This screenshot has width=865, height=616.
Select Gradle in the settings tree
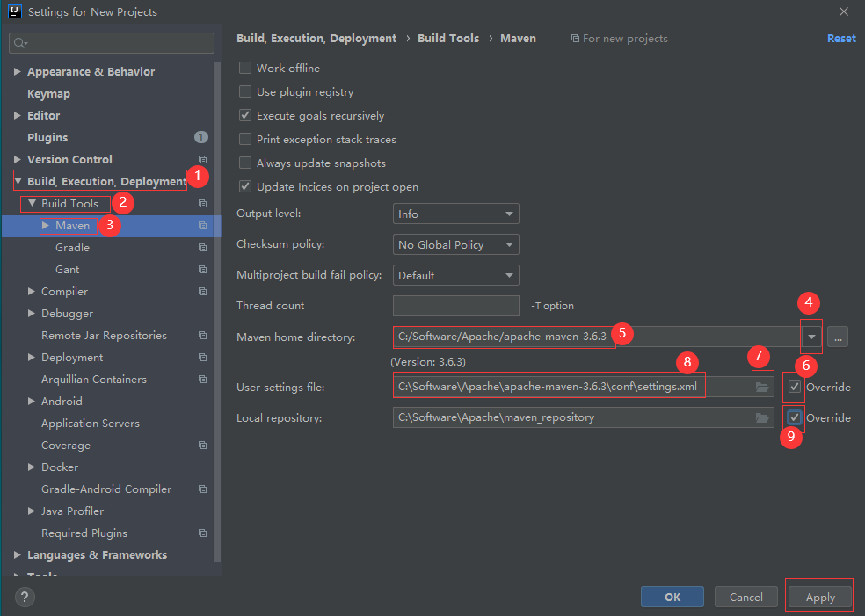coord(72,248)
